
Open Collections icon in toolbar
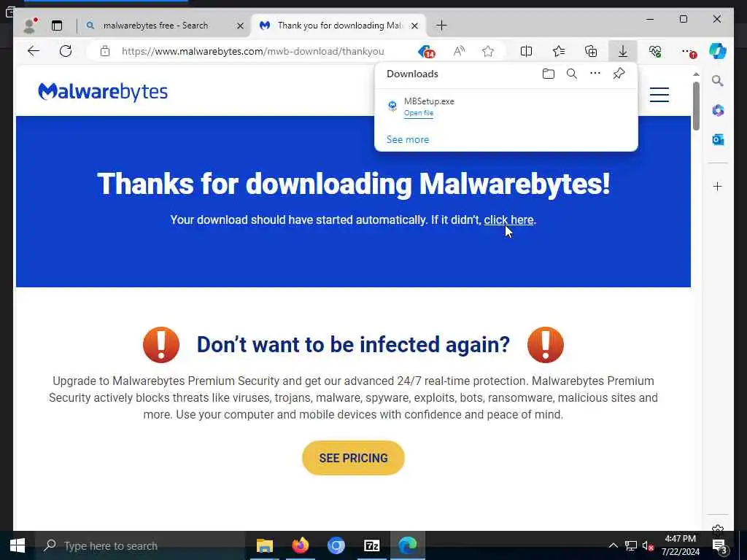pos(591,51)
